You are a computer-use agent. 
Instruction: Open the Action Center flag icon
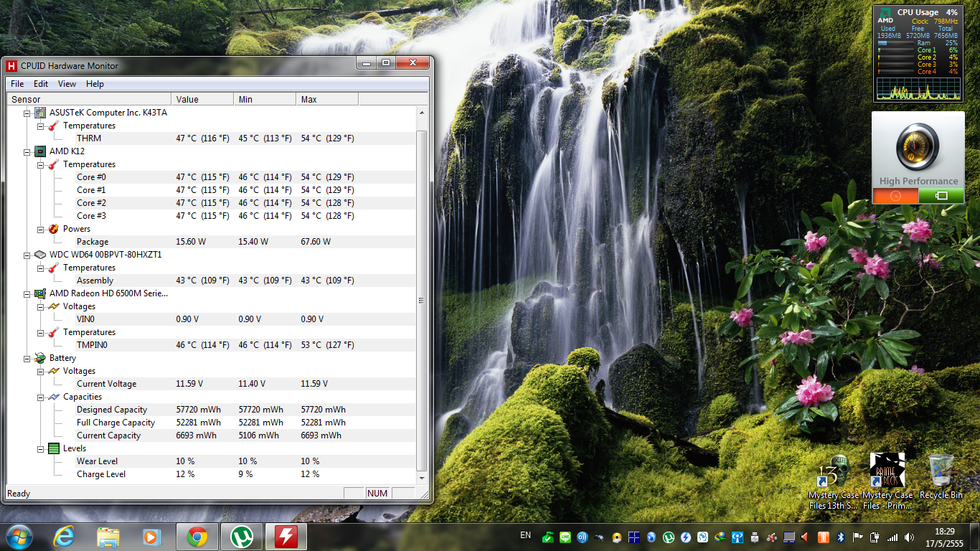coord(858,537)
